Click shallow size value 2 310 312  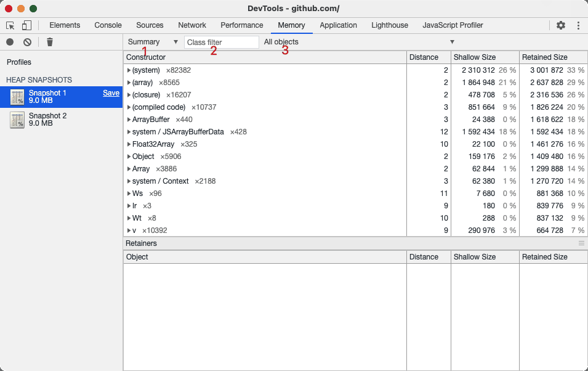478,70
